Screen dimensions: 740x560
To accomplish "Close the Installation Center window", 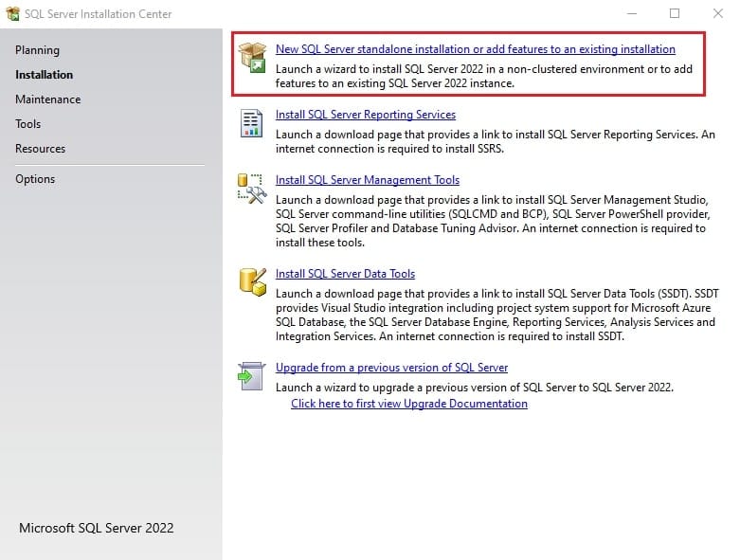I will click(x=718, y=13).
